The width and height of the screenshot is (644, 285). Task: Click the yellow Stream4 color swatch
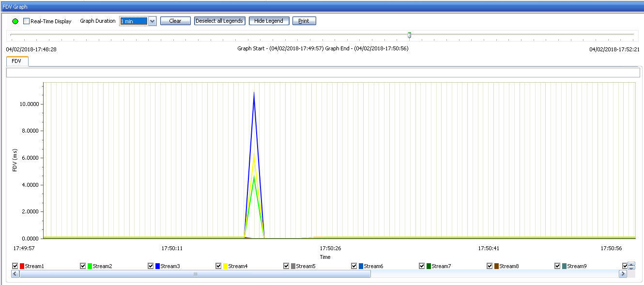(226, 266)
